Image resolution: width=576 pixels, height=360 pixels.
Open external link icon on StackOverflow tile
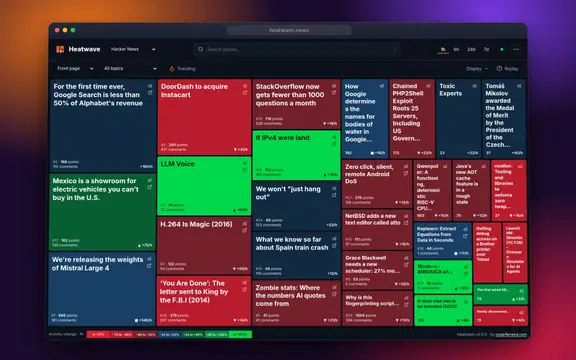click(x=334, y=93)
